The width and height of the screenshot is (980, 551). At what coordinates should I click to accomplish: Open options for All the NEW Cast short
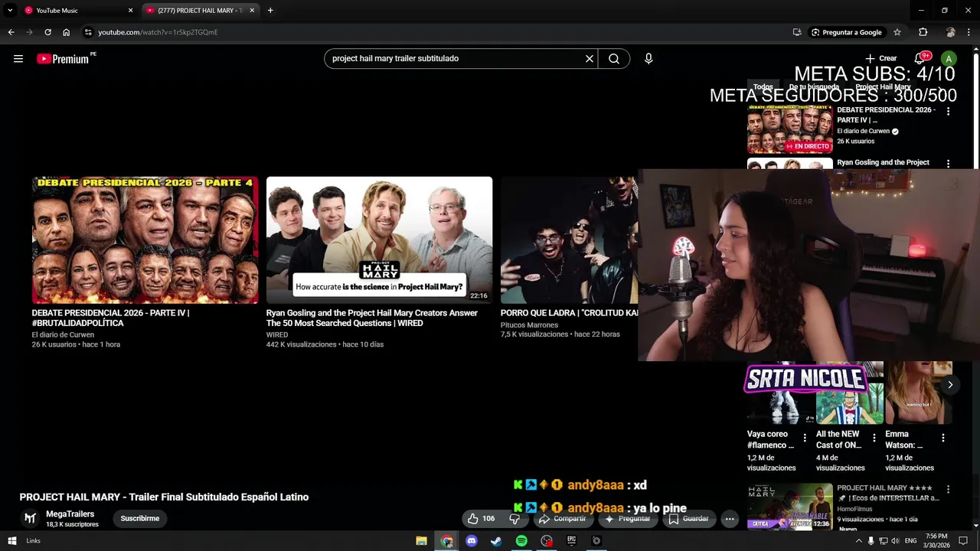tap(874, 439)
